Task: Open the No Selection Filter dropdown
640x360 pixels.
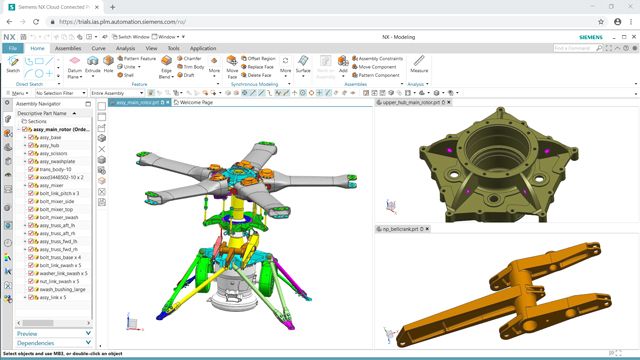Action: [60, 93]
